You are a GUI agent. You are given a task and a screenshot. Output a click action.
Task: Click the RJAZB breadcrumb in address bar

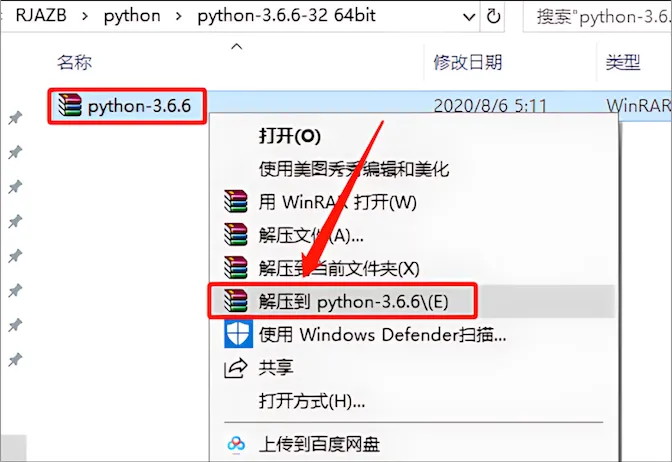41,16
